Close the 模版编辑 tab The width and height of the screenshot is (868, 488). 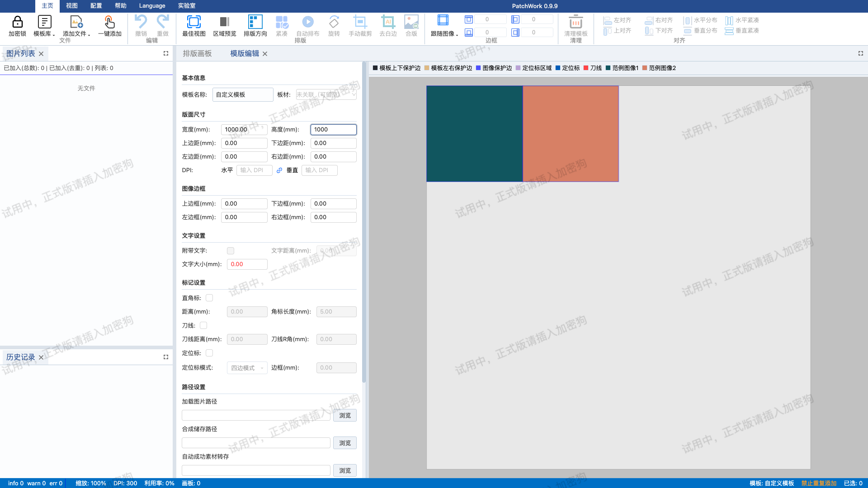(x=265, y=54)
